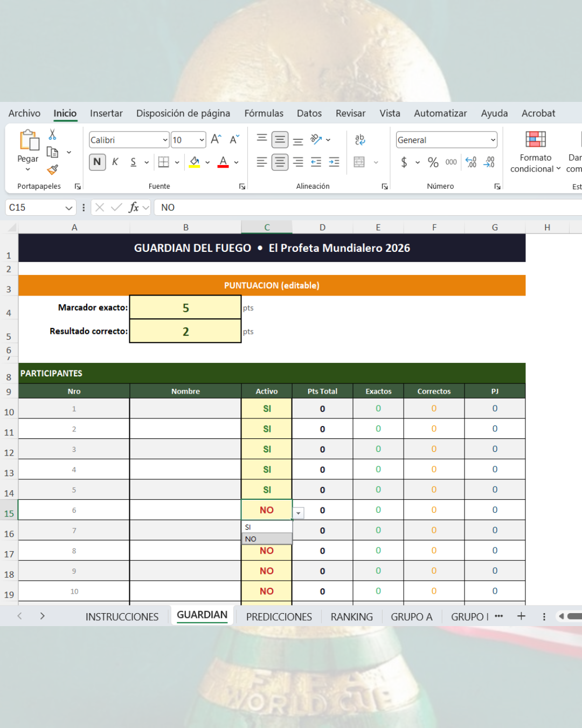
Task: Open Formato condicional menu
Action: [536, 152]
